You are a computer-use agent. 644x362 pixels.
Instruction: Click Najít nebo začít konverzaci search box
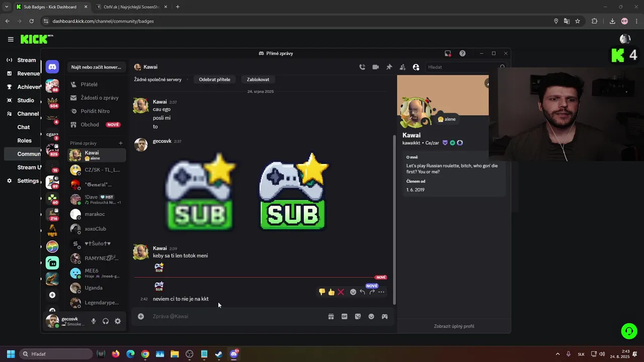click(96, 67)
